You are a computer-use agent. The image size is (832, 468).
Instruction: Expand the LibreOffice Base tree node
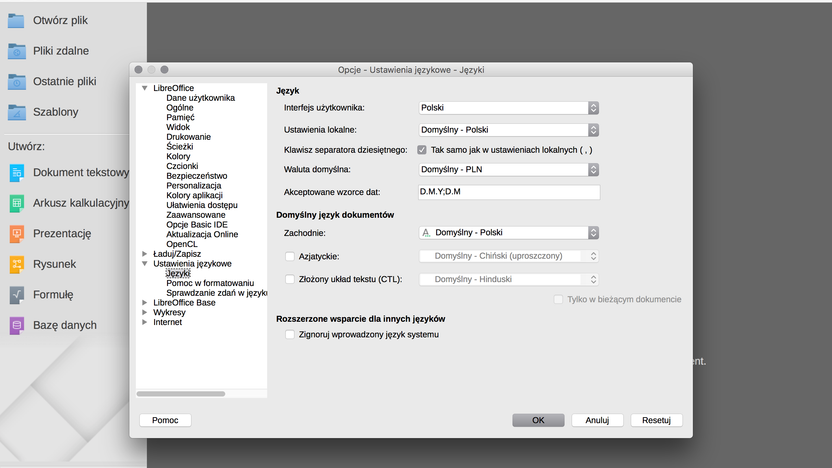144,303
